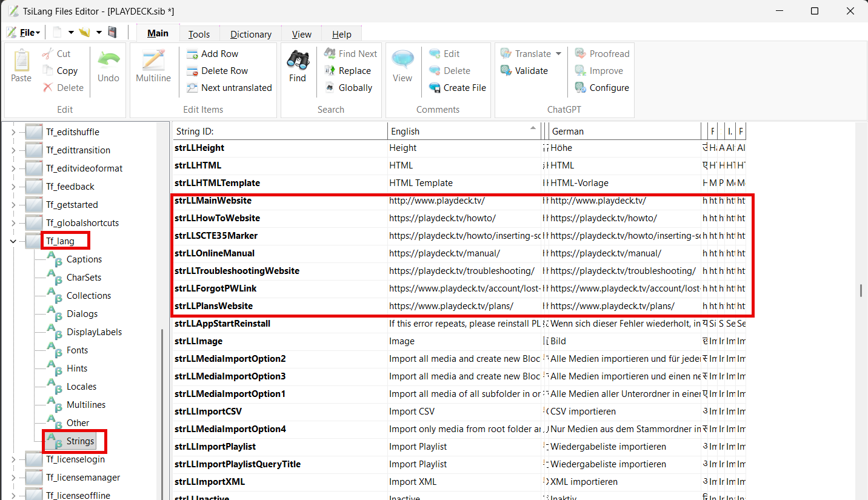Click Create File in the Comments group
868x500 pixels.
point(464,88)
